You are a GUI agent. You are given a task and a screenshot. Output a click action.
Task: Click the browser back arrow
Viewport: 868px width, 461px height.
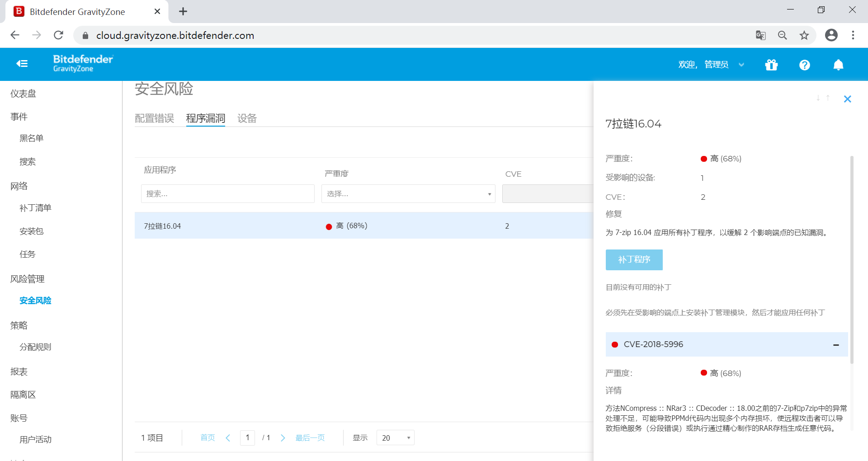coord(15,35)
